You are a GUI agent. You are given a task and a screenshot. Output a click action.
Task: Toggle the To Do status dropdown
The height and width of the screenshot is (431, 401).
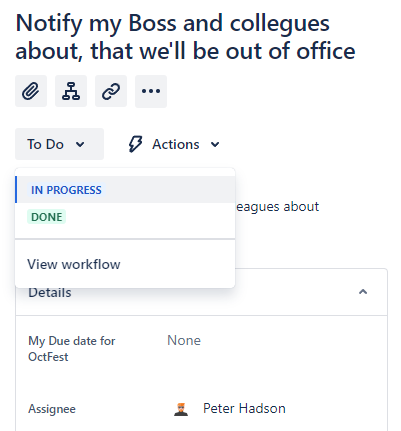(x=59, y=144)
